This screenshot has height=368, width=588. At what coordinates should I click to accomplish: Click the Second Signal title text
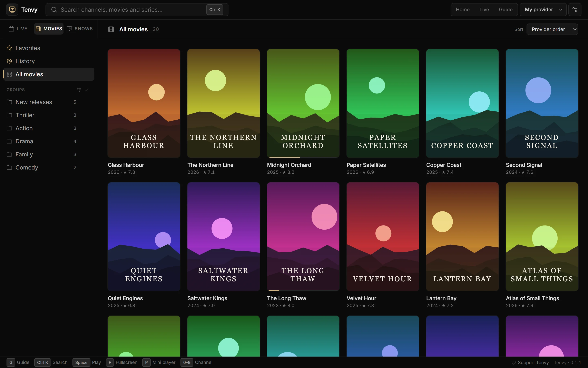pos(524,165)
